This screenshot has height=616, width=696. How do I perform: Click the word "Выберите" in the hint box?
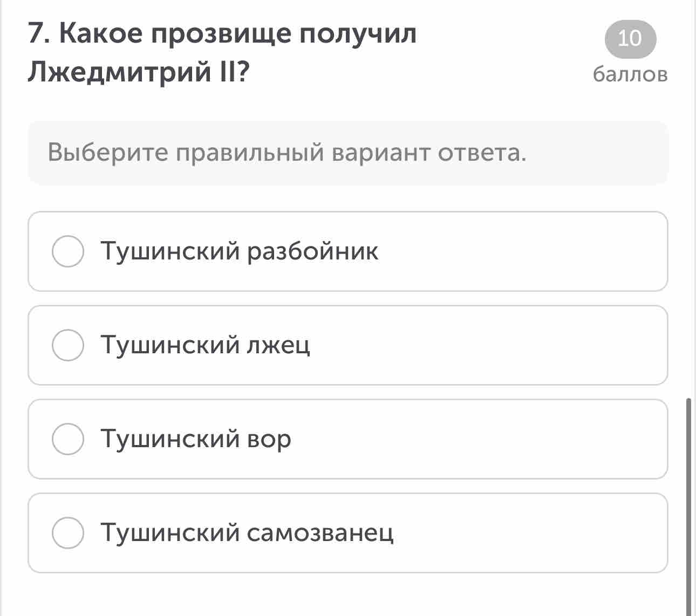pyautogui.click(x=108, y=153)
